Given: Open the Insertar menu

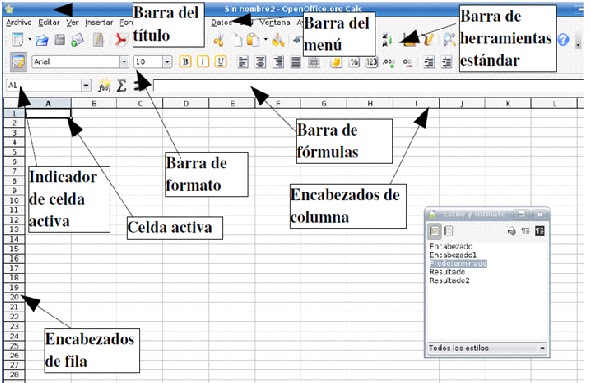Looking at the screenshot, I should (99, 23).
